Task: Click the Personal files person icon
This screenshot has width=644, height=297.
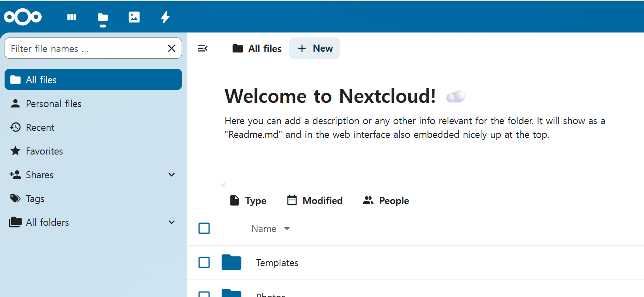Action: coord(15,103)
